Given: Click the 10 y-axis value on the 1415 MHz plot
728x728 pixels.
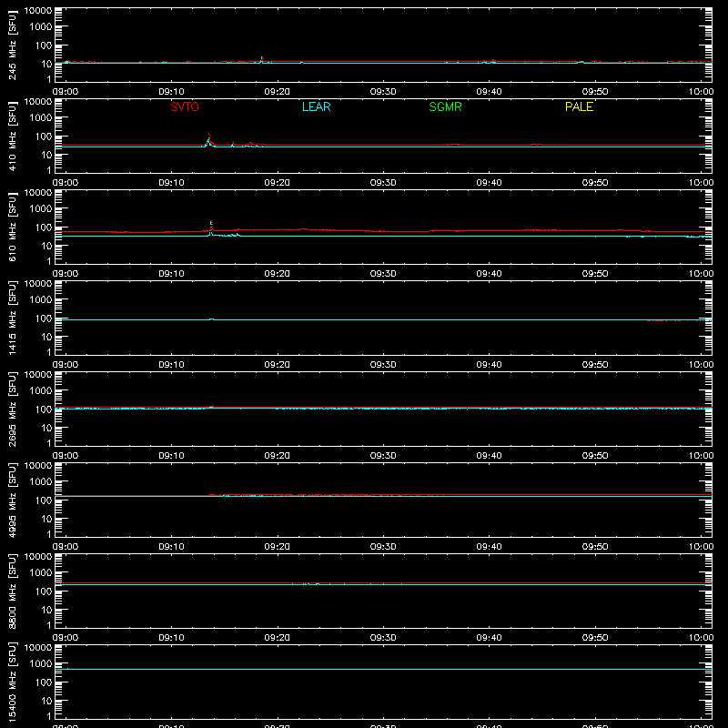Looking at the screenshot, I should [46, 337].
